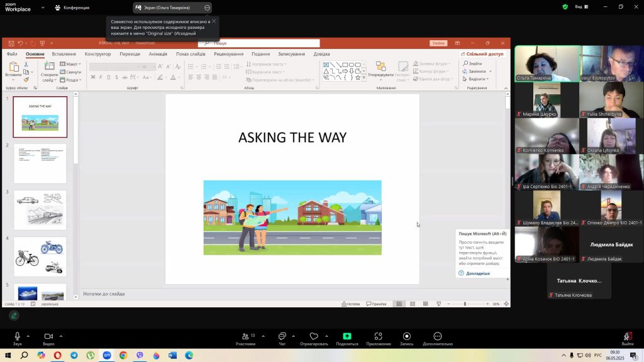Open the Вставлення ribbon tab
This screenshot has width=644, height=362.
coord(64,54)
